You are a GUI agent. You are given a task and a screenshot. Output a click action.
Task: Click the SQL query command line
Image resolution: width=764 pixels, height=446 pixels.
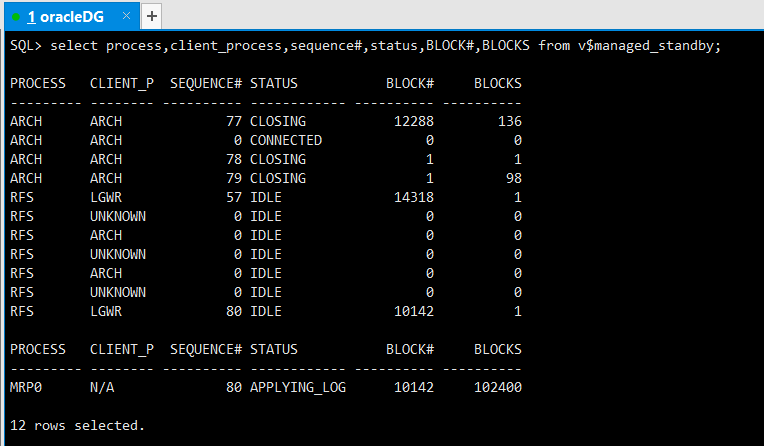(x=365, y=45)
